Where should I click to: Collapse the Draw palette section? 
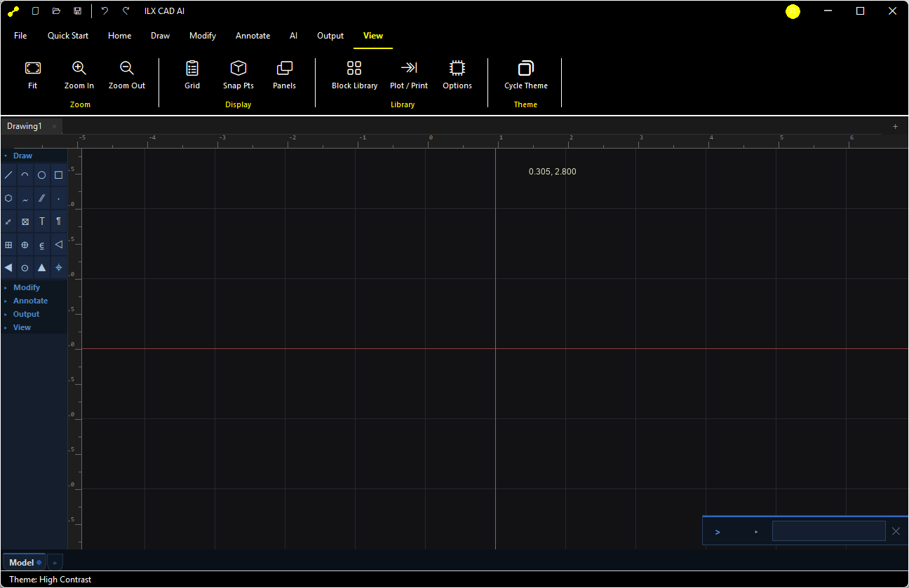tap(34, 156)
